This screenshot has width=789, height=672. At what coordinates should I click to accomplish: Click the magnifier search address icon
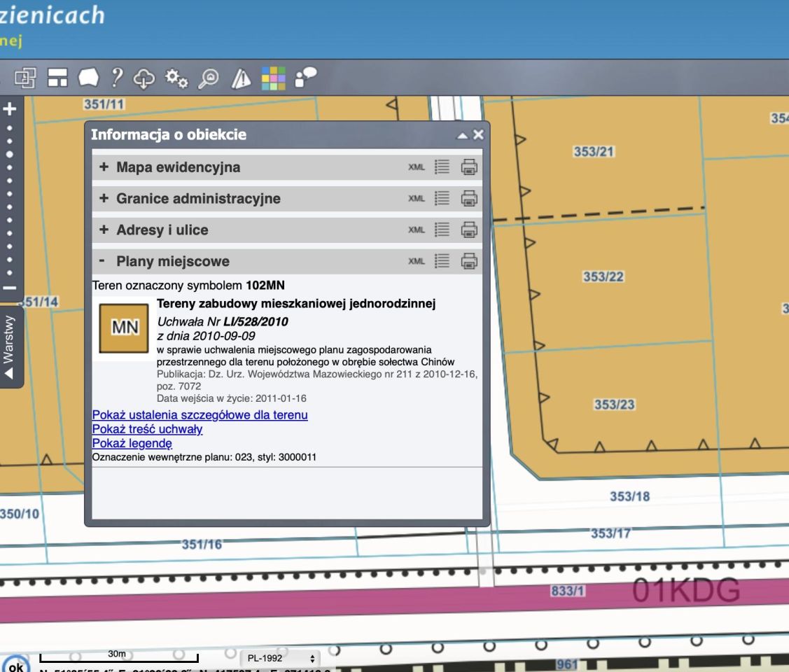coord(208,78)
